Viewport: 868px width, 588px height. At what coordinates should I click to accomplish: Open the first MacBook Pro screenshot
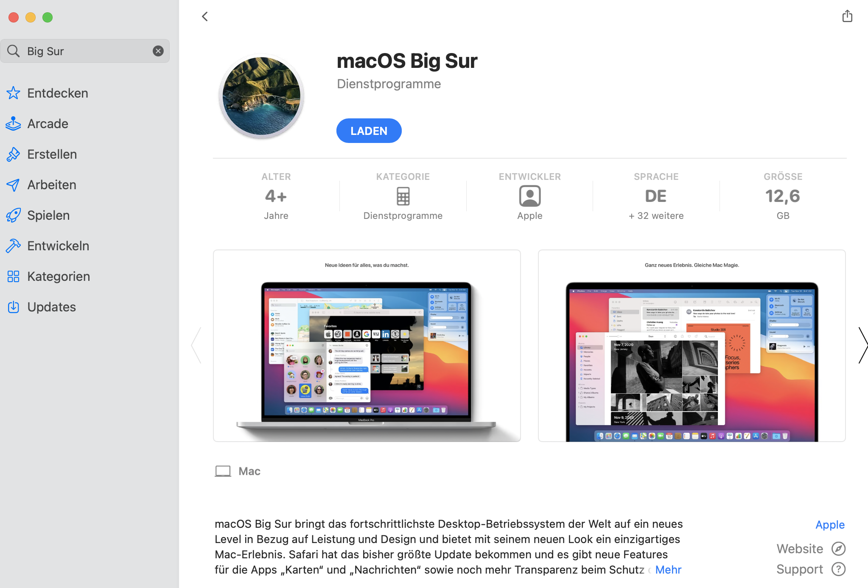367,346
